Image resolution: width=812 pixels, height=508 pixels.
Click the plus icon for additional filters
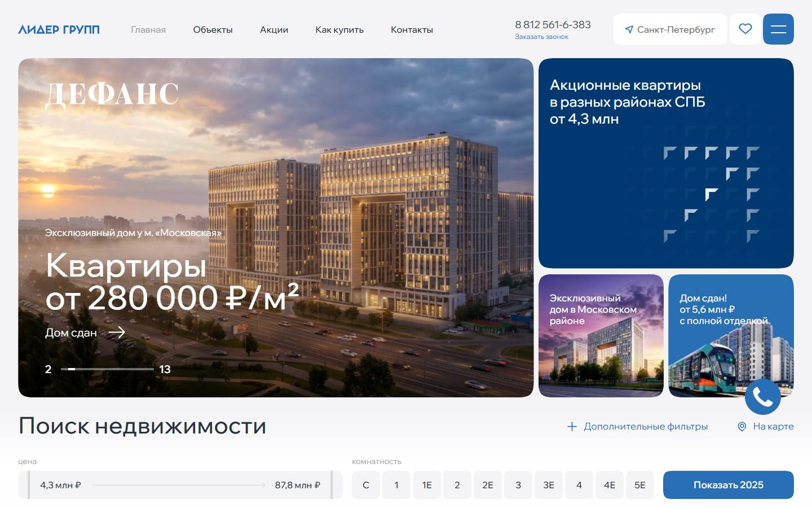[572, 427]
